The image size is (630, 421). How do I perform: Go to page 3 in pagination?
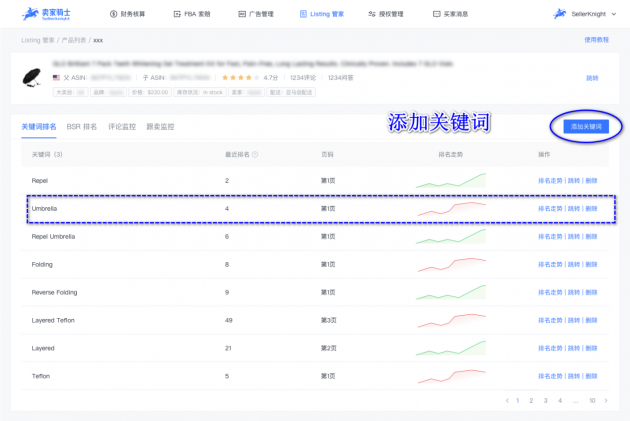(546, 401)
